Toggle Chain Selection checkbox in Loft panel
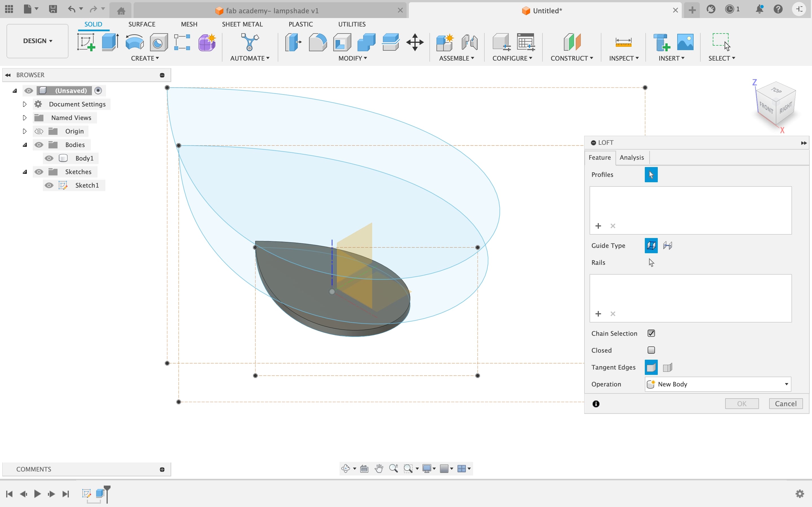812x507 pixels. tap(651, 333)
